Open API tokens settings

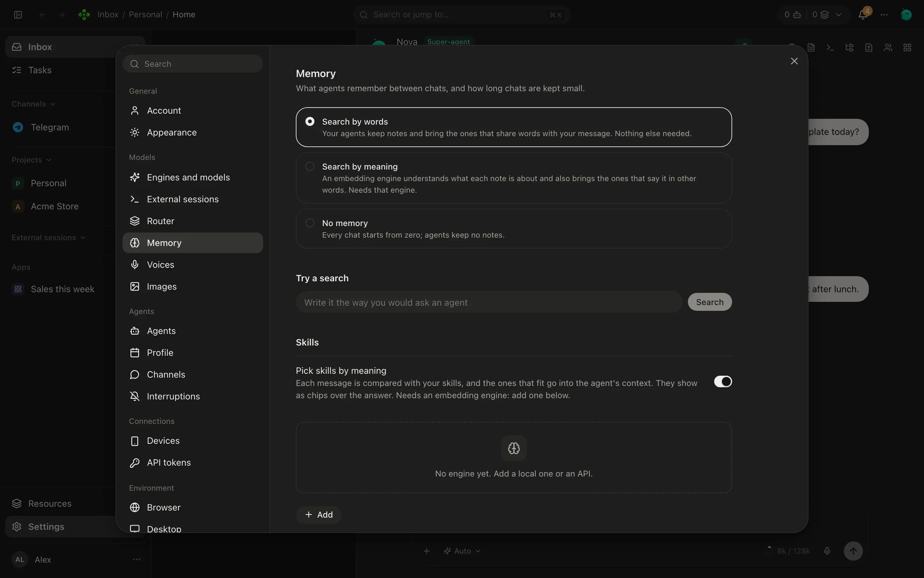click(193, 462)
